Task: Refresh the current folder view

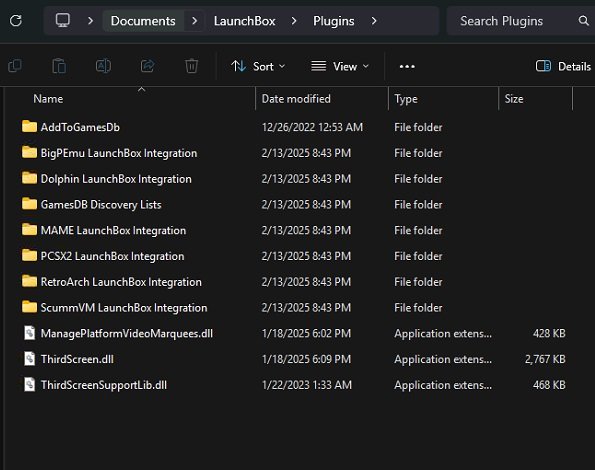Action: 16,20
